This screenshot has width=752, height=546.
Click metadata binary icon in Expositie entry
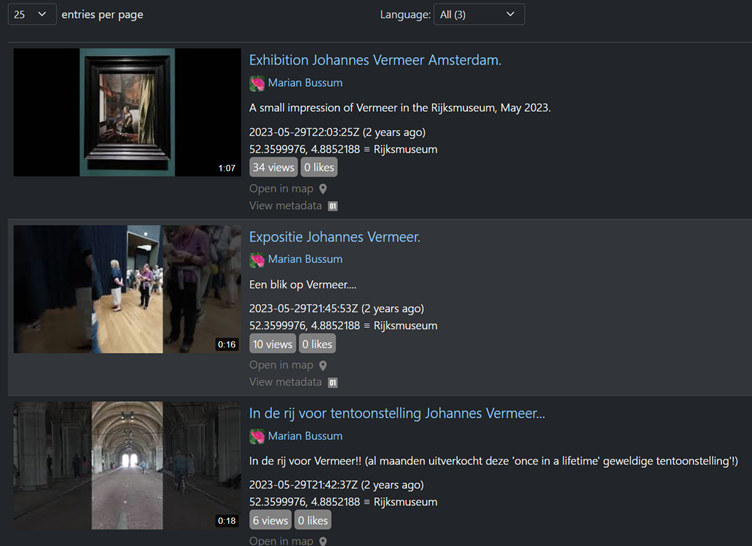[x=333, y=383]
